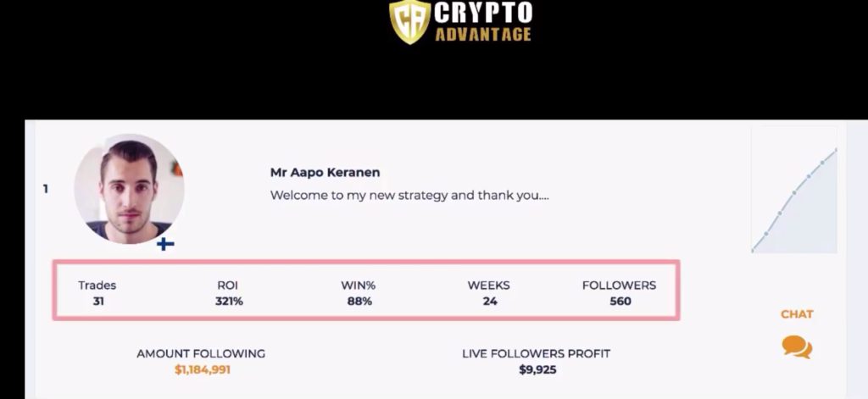The image size is (868, 399).
Task: Click the live followers profit $9,925
Action: coord(537,369)
